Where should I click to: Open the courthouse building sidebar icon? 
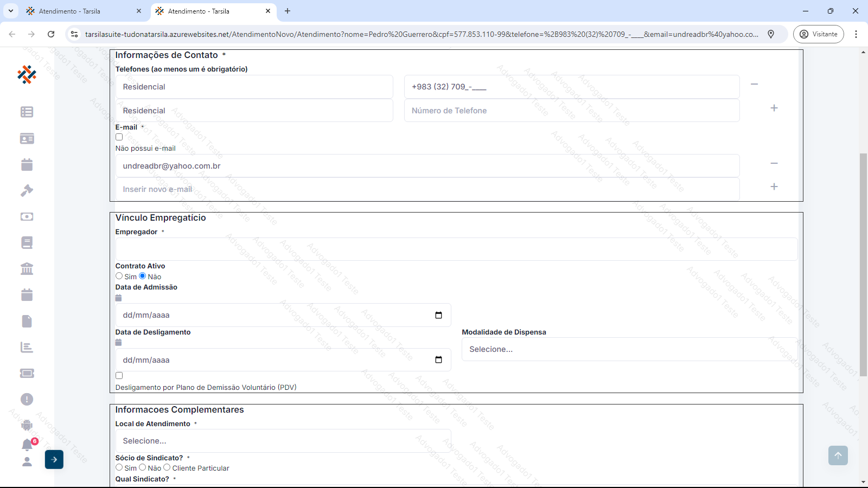click(27, 268)
